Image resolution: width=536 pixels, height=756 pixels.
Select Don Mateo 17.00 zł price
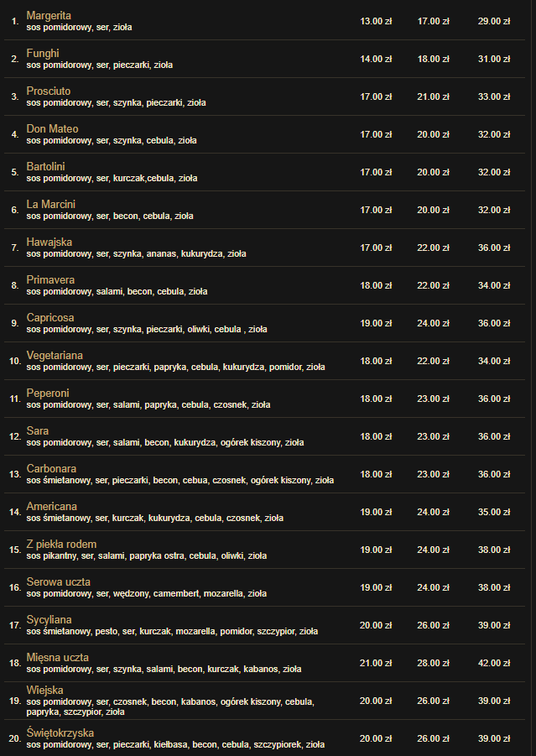click(x=376, y=134)
